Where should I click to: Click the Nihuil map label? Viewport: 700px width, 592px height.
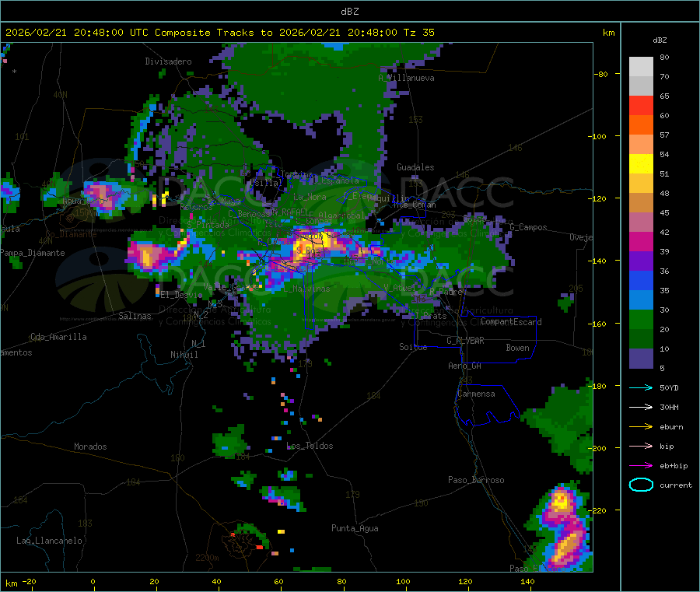(184, 355)
